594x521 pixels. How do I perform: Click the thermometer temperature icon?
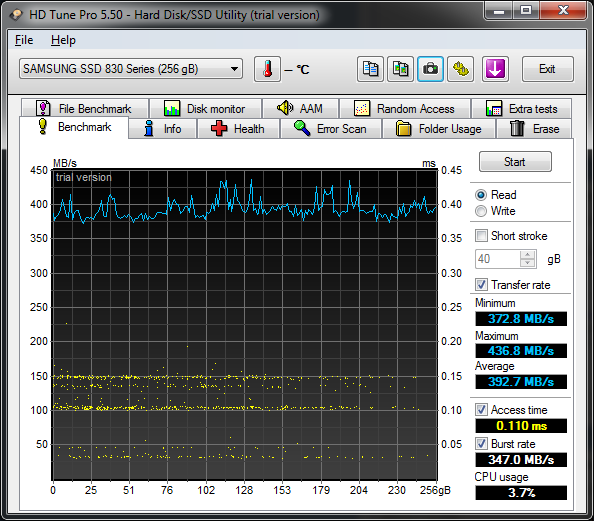[267, 69]
